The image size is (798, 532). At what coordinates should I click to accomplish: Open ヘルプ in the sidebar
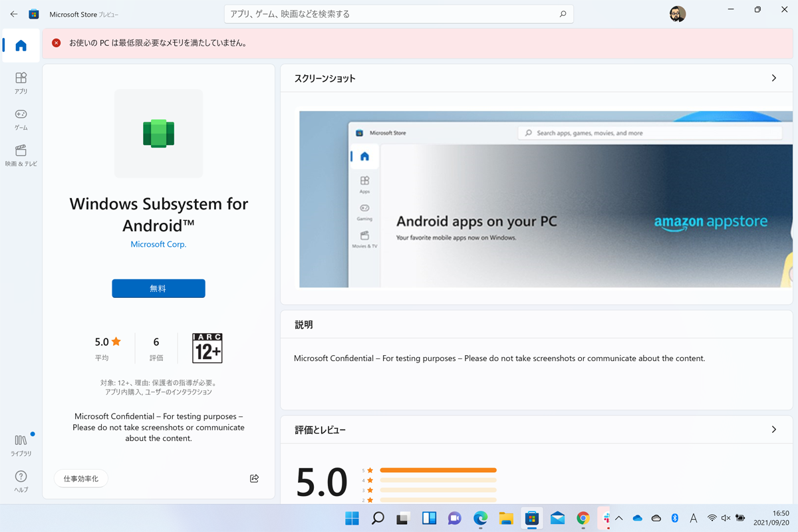pos(21,481)
